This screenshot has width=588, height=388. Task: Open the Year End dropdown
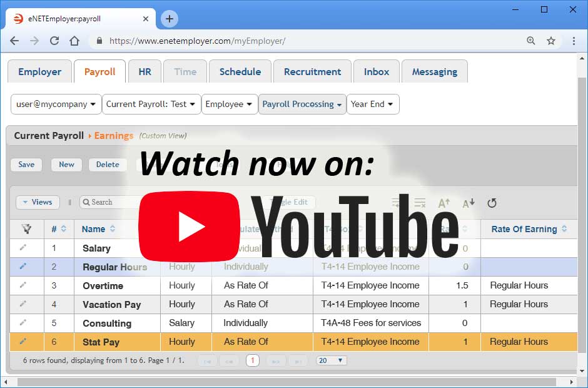tap(372, 105)
